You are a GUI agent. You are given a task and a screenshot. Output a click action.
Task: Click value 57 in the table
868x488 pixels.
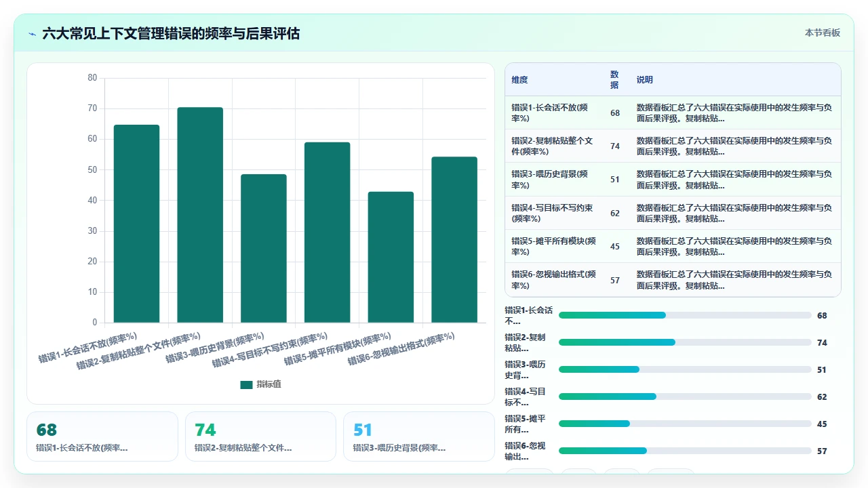(x=614, y=279)
